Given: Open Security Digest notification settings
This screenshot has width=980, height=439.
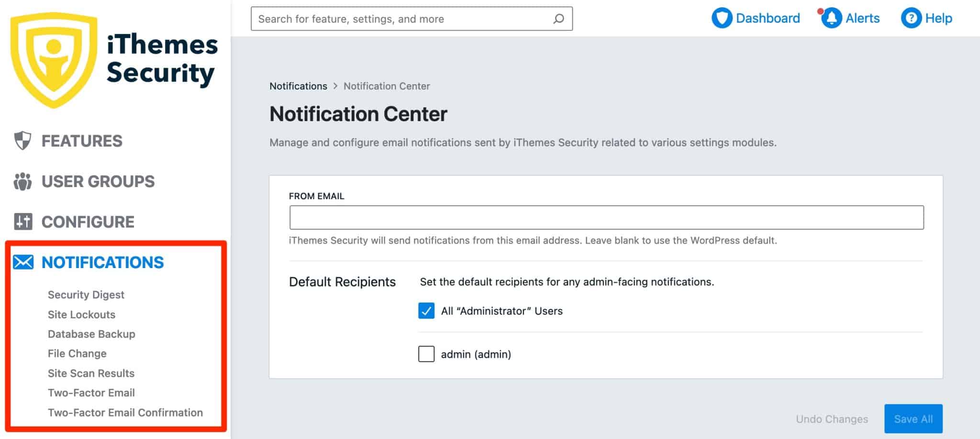Looking at the screenshot, I should (x=86, y=295).
